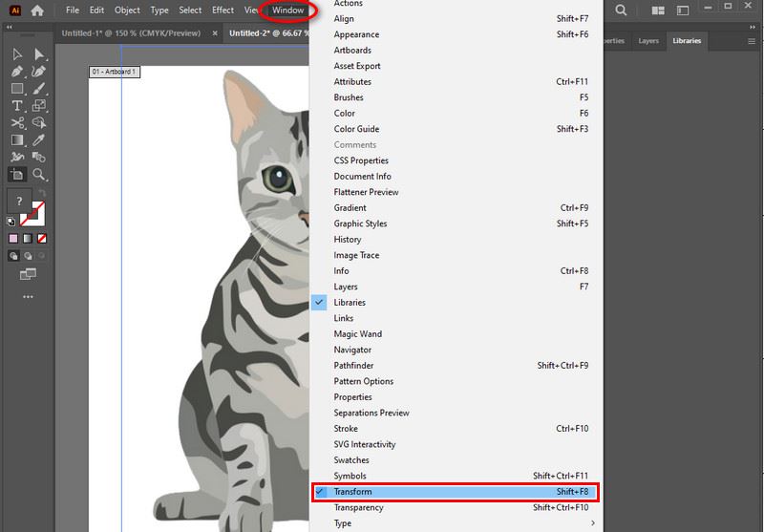Open the Object menu

pos(127,10)
